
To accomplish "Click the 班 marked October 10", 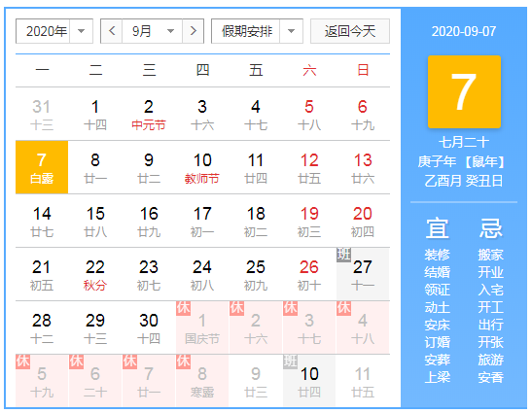I will [x=309, y=381].
